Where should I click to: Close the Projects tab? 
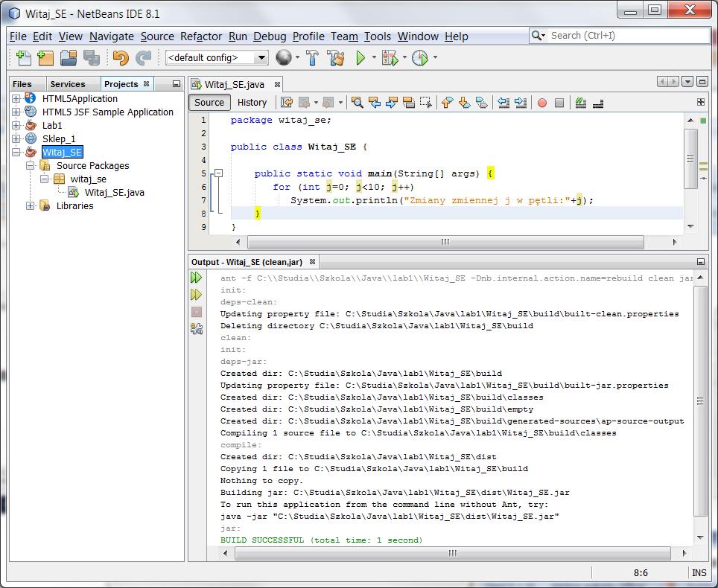tap(146, 84)
